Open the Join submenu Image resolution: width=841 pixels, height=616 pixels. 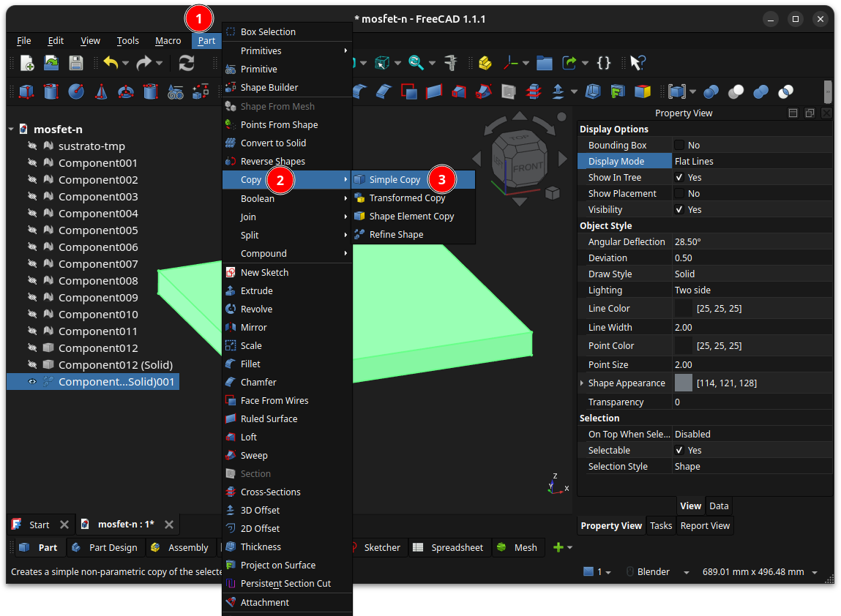tap(287, 217)
